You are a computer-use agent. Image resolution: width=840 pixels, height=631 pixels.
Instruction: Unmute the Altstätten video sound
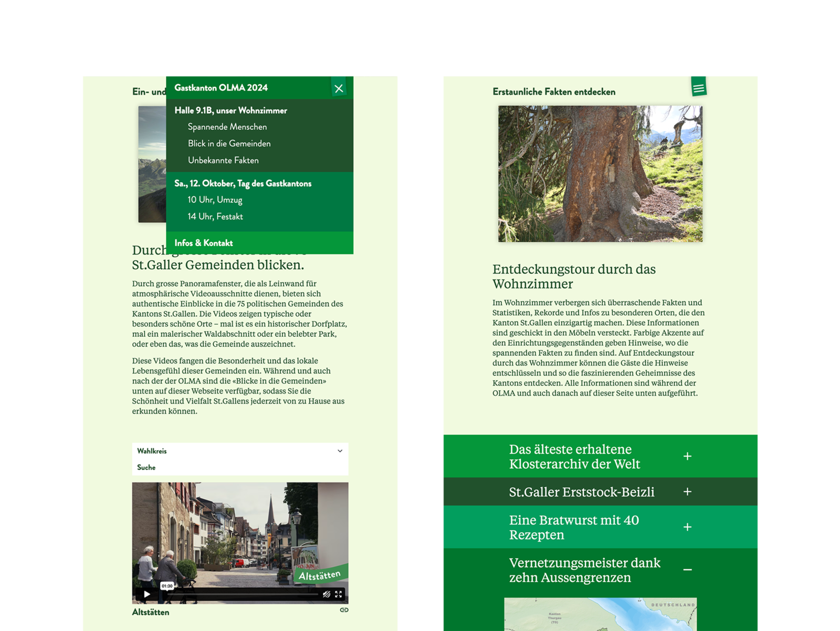click(326, 594)
